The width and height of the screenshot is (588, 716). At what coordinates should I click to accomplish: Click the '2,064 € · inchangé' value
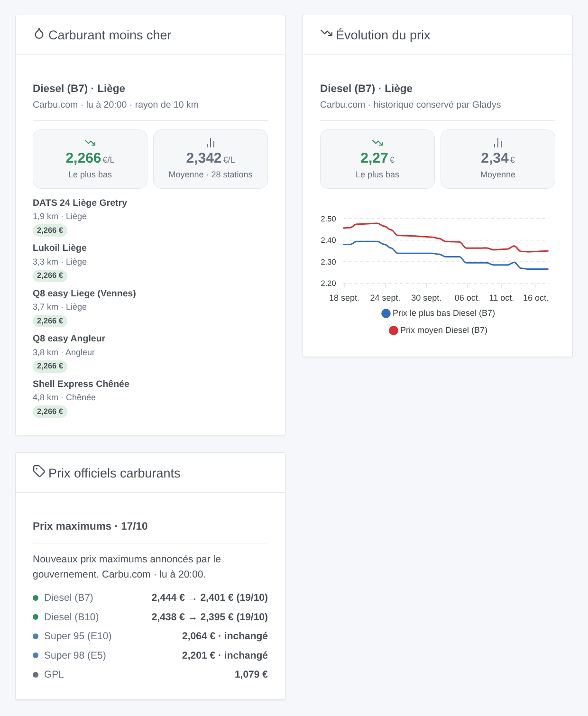225,636
